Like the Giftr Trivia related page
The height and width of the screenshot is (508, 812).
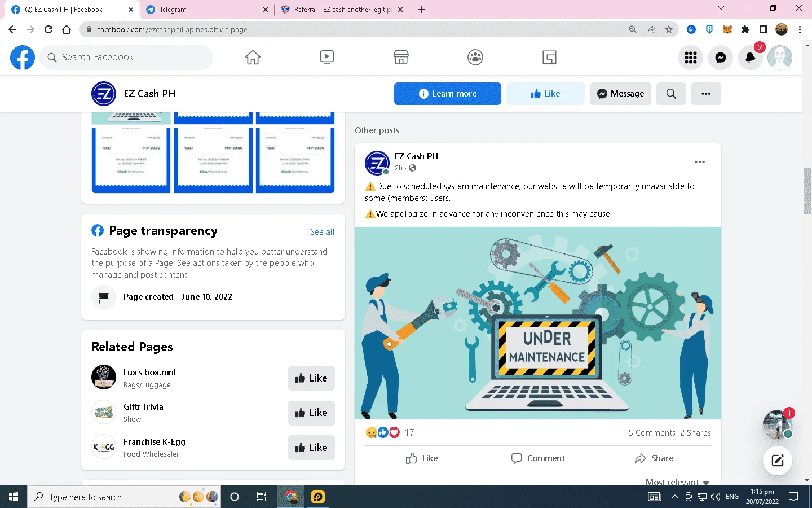point(311,413)
